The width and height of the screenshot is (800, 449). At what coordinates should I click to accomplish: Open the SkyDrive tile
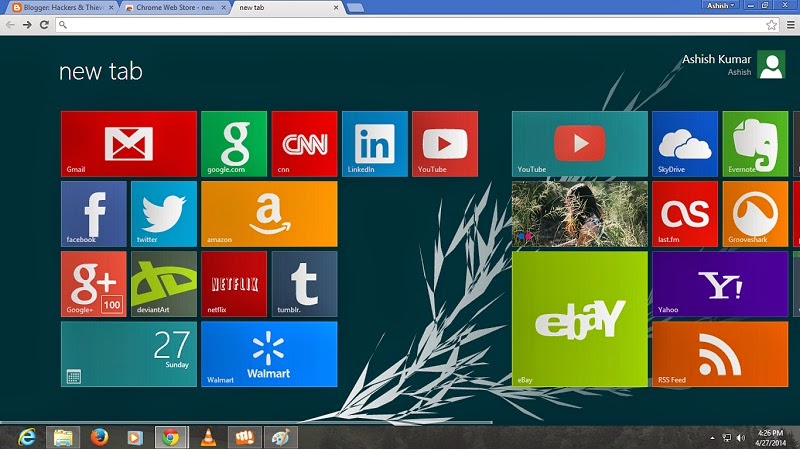pyautogui.click(x=685, y=144)
